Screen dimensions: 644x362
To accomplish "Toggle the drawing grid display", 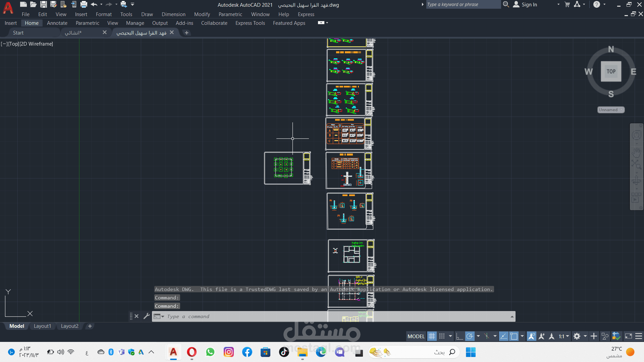I will (432, 336).
